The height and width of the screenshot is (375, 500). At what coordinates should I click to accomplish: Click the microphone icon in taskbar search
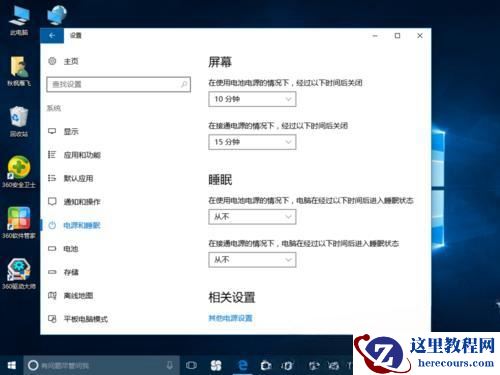pos(170,365)
